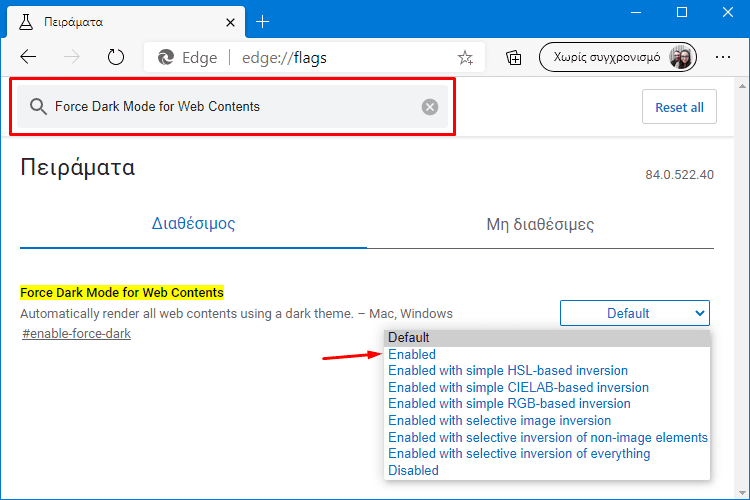This screenshot has height=500, width=750.
Task: Pick Enabled with simple HSL-based inversion
Action: (x=508, y=371)
